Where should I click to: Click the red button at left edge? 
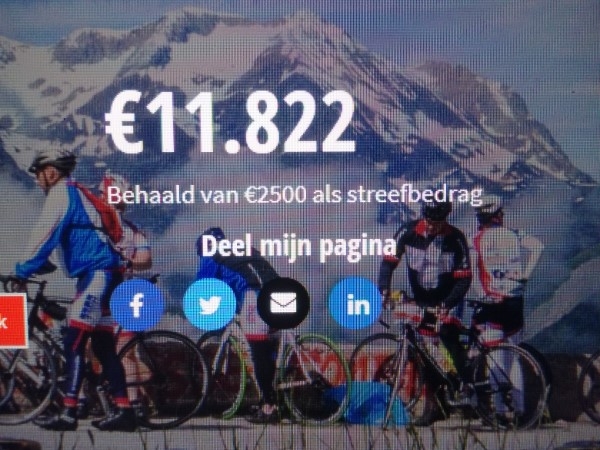pyautogui.click(x=12, y=321)
